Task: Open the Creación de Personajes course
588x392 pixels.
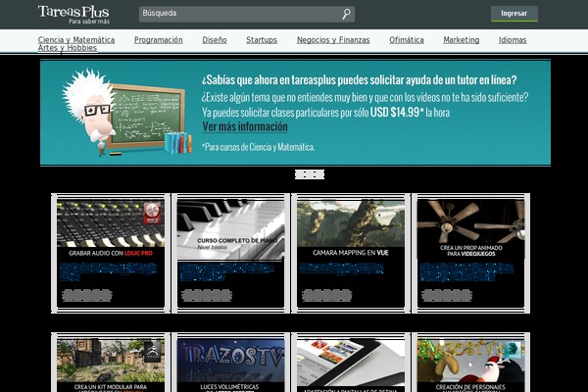Action: coord(470,363)
